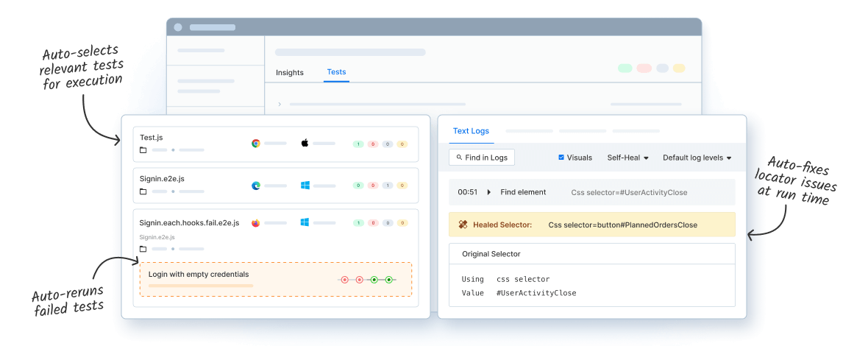The height and width of the screenshot is (346, 868).
Task: Open the Signin.e2e.js card title
Action: click(162, 179)
